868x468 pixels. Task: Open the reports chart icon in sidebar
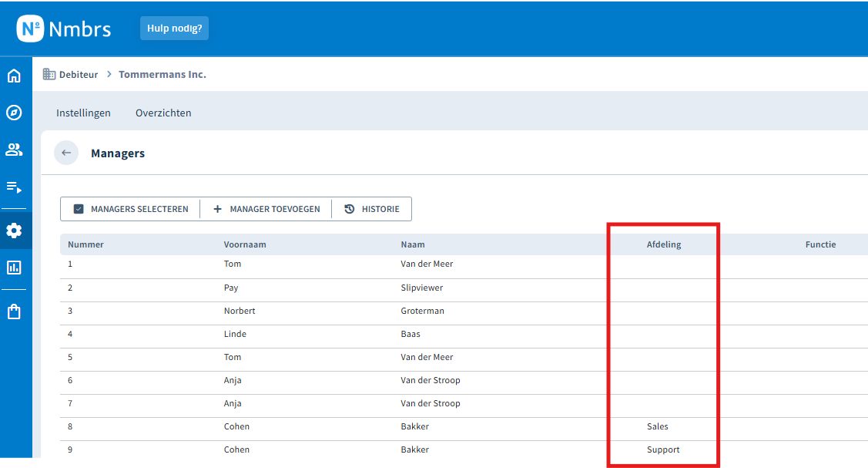14,268
